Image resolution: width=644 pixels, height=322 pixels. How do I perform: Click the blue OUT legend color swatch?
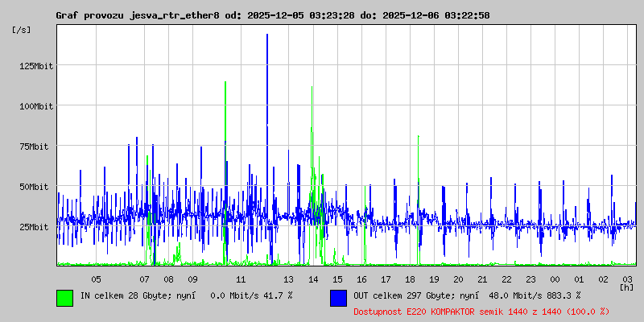(x=338, y=297)
